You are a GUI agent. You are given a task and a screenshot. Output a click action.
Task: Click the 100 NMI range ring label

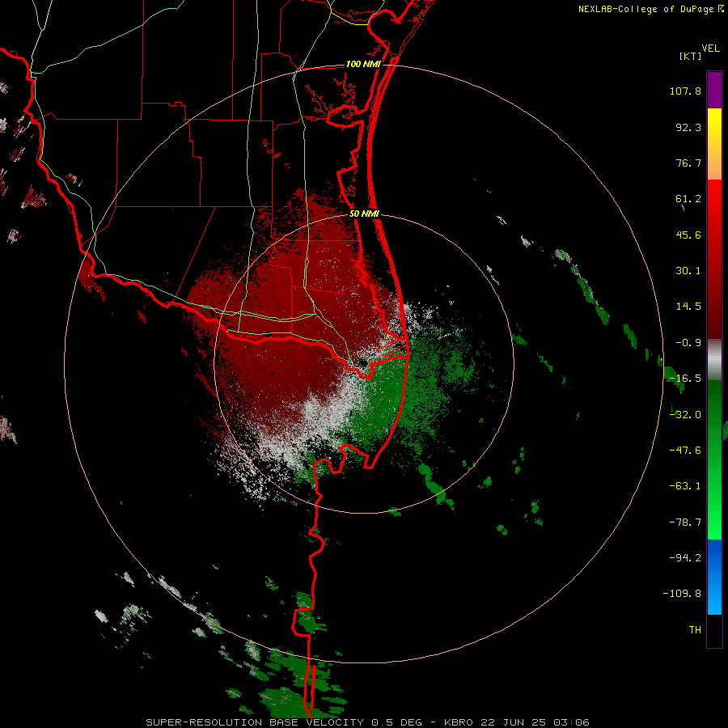(363, 64)
